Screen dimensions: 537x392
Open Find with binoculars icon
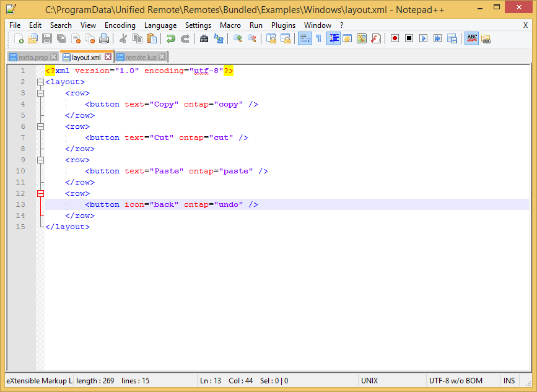pos(204,38)
